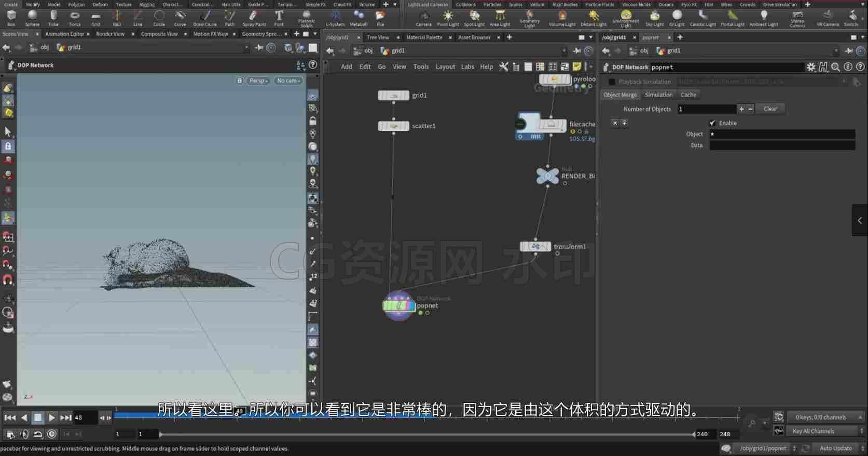Switch to the Animation Editor tab
Screen dimensions: 868x456
64,34
